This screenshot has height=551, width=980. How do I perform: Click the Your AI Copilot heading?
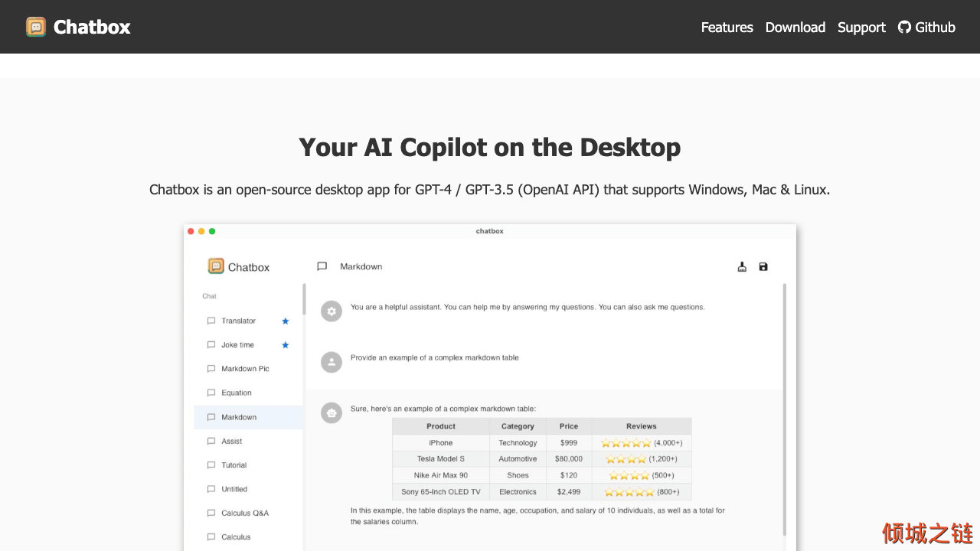point(490,147)
